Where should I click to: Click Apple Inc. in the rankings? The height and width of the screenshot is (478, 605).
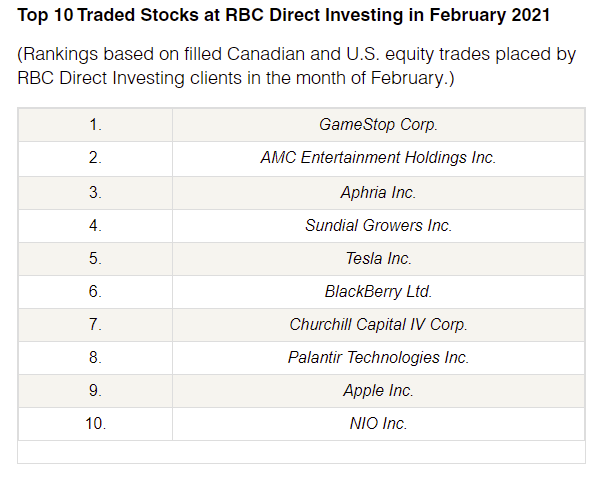coord(379,391)
